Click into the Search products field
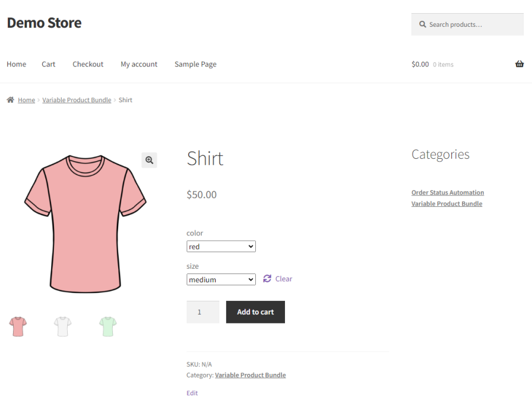Image resolution: width=532 pixels, height=406 pixels. click(x=473, y=24)
